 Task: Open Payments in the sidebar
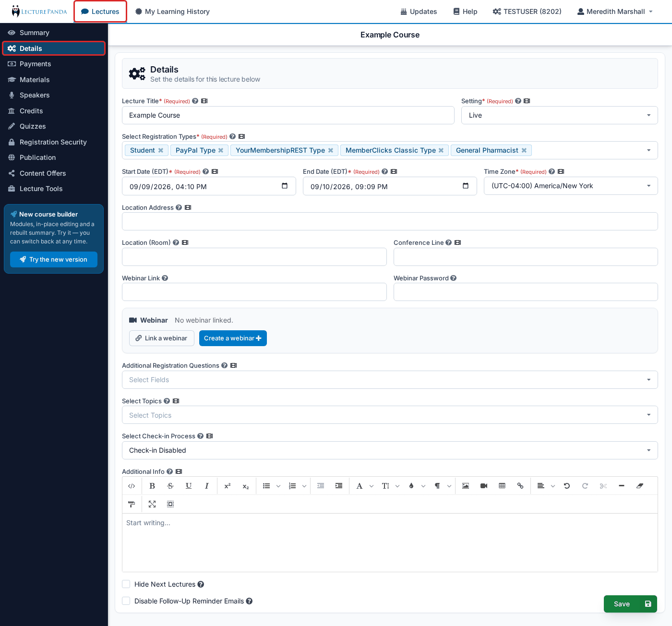point(54,64)
